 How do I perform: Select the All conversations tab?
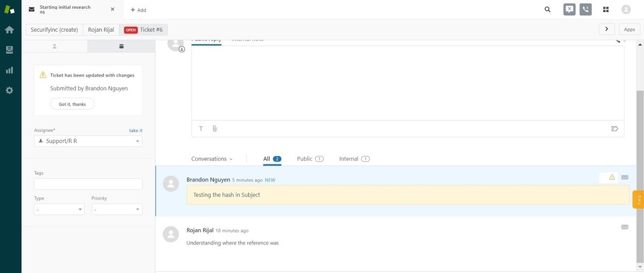tap(272, 159)
